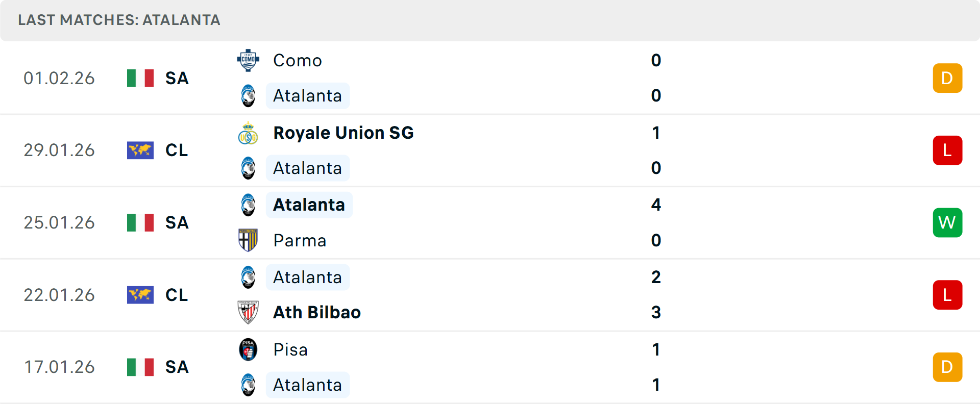Click the Parma club crest icon
The height and width of the screenshot is (404, 980).
click(x=248, y=240)
